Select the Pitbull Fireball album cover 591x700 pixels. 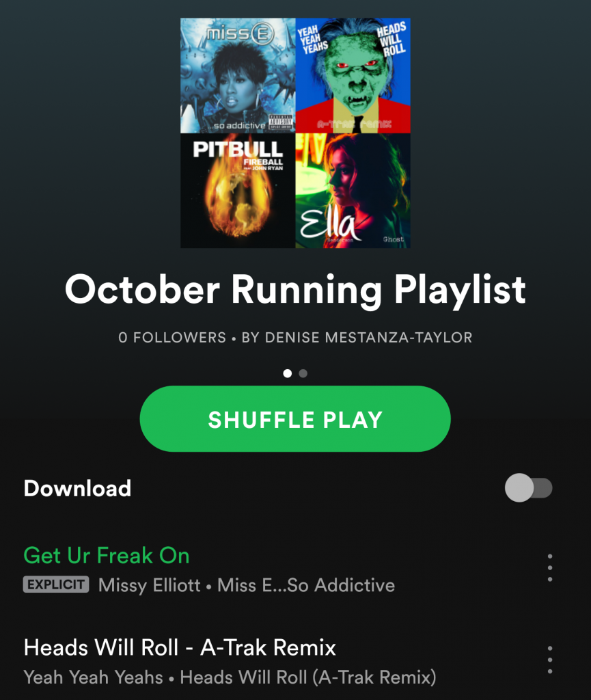(x=238, y=191)
